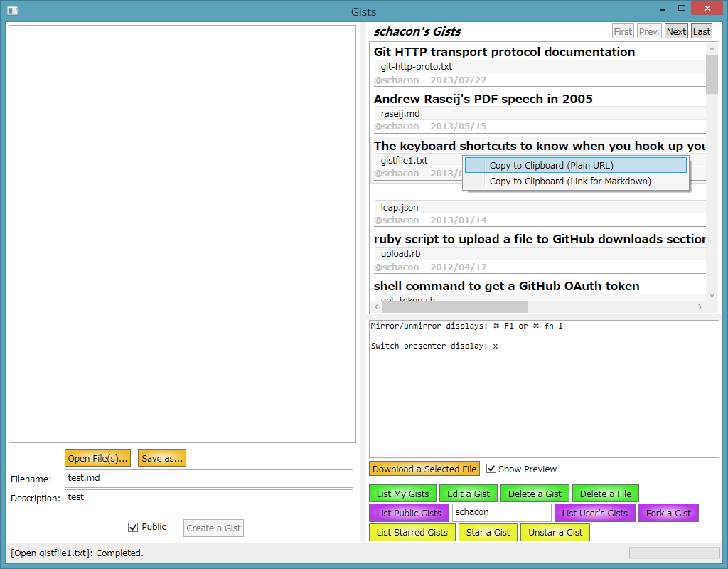Screen dimensions: 728x569
Task: Click the First page button
Action: (623, 31)
